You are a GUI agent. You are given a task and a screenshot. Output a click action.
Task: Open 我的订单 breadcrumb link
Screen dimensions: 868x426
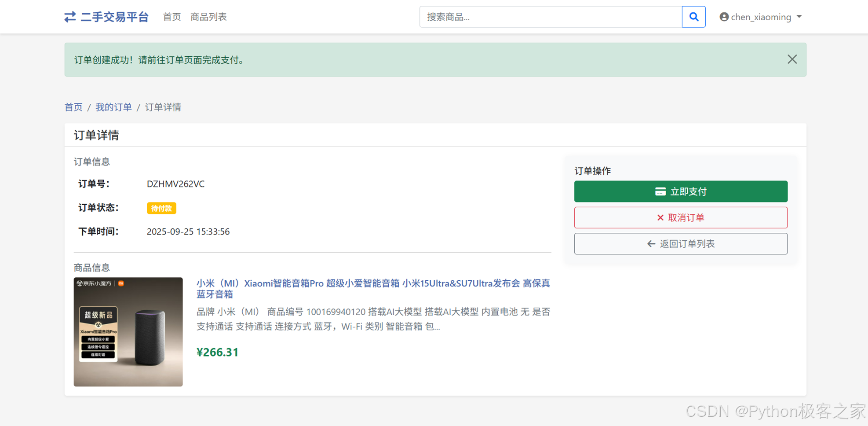[113, 107]
